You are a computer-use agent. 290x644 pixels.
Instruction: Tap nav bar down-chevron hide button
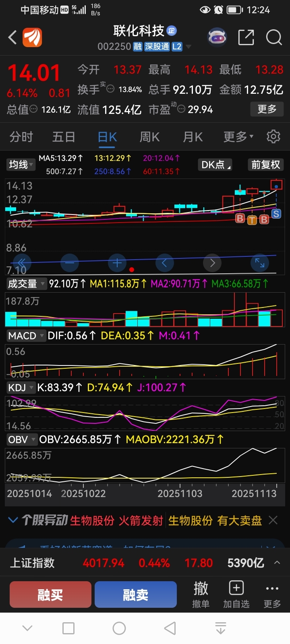point(27,628)
